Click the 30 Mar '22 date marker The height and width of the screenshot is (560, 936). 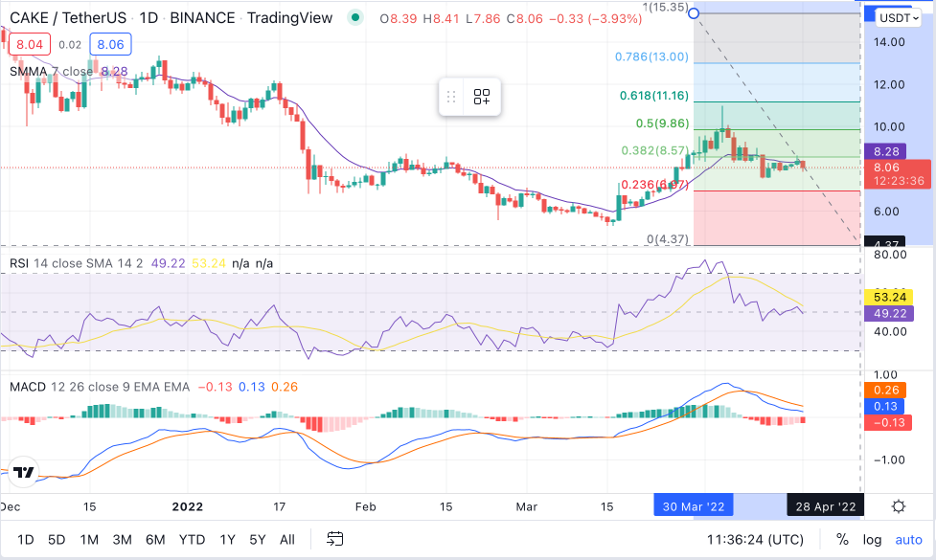[694, 506]
